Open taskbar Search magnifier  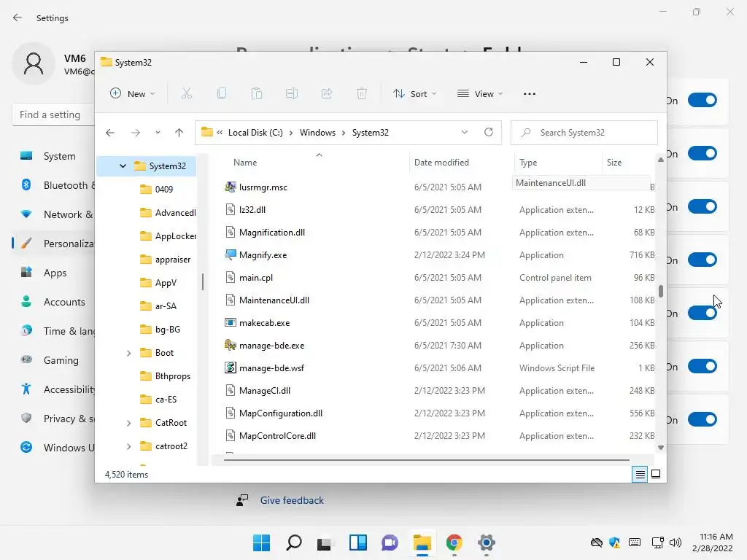[x=293, y=542]
